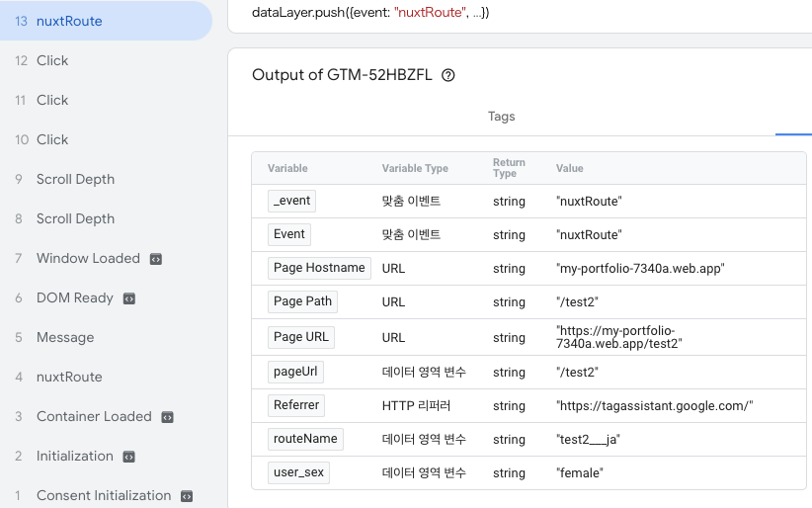The width and height of the screenshot is (812, 508).
Task: Select event 2 Initialization
Action: point(106,457)
